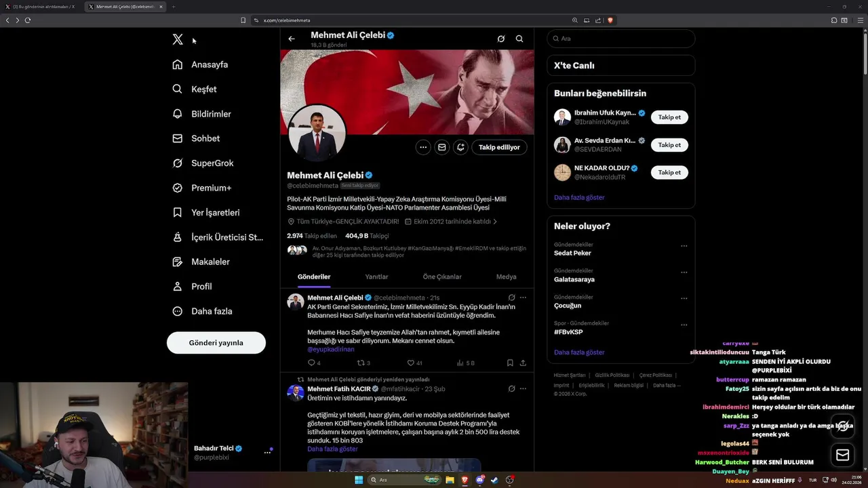Select Yanıtlar tab
The image size is (868, 488).
376,277
